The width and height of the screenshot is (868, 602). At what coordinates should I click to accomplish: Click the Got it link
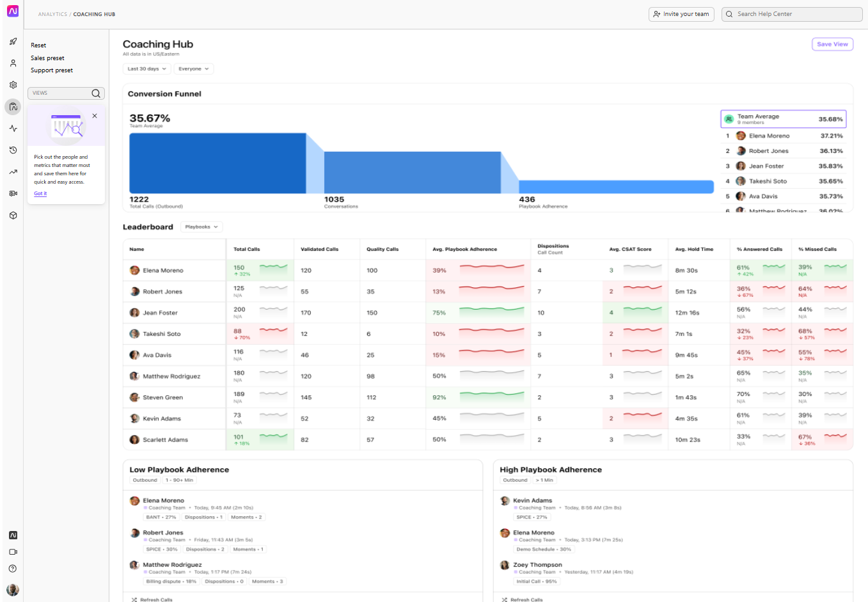pos(40,194)
